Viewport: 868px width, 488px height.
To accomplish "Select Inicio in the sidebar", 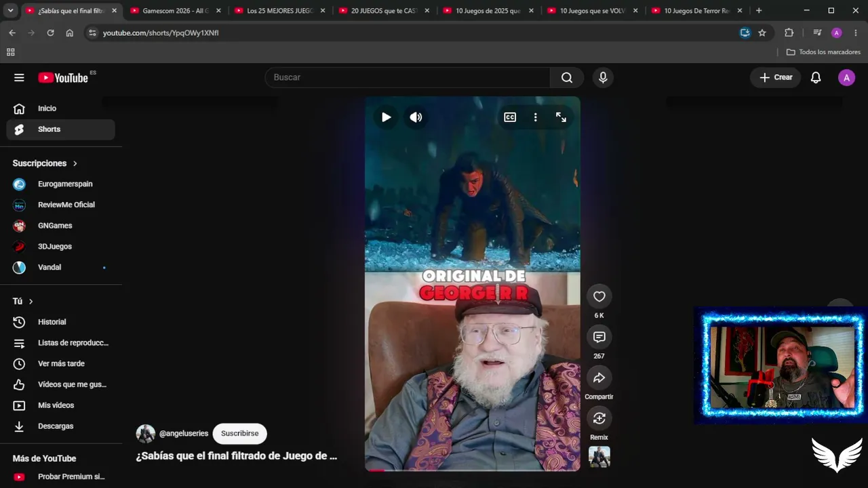I will point(61,108).
